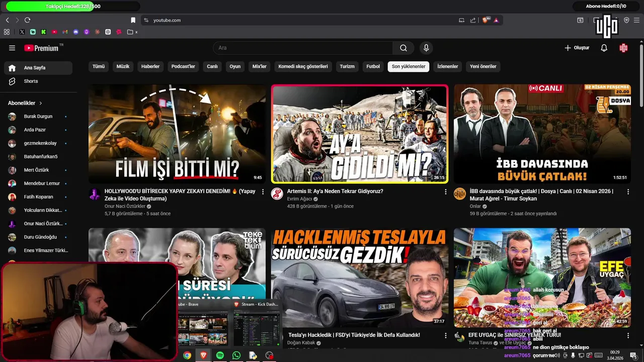Select the Müzik filter chip
This screenshot has width=644, height=362.
click(x=123, y=66)
